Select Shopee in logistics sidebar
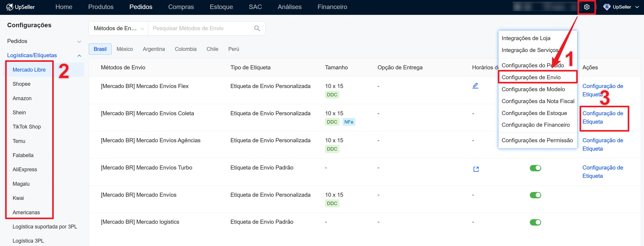This screenshot has height=246, width=644. pos(21,84)
